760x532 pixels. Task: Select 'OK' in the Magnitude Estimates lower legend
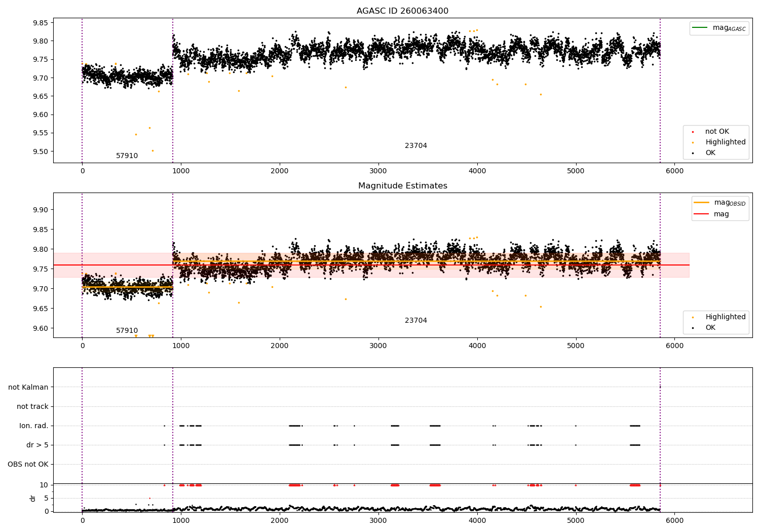(x=710, y=328)
